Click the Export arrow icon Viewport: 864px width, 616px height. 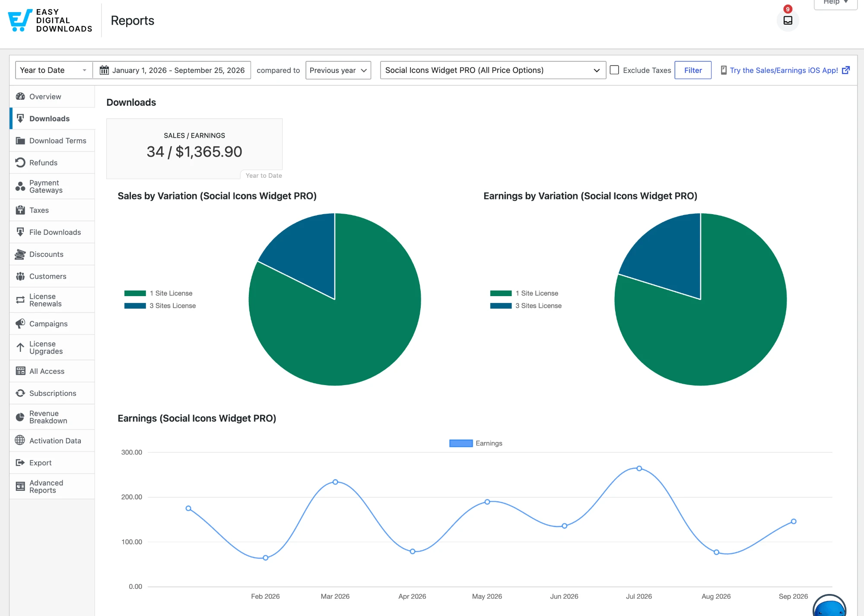pos(20,463)
